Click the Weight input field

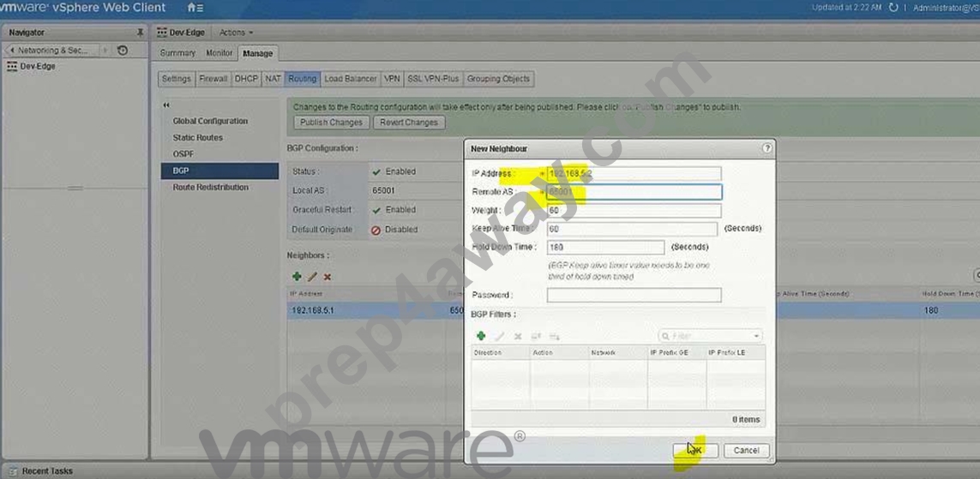coord(634,211)
